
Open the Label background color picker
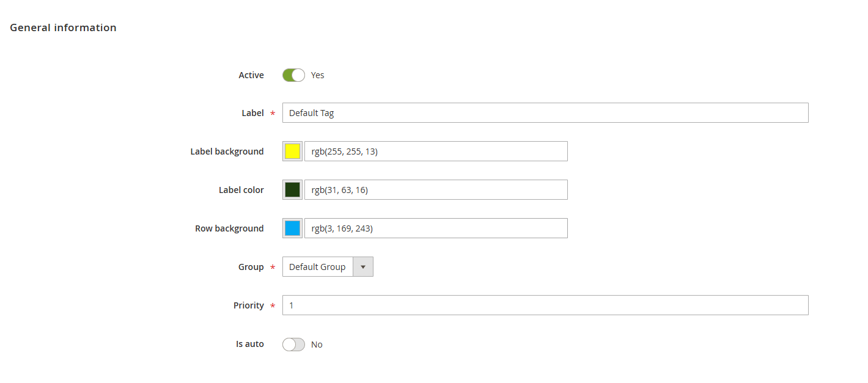click(292, 151)
